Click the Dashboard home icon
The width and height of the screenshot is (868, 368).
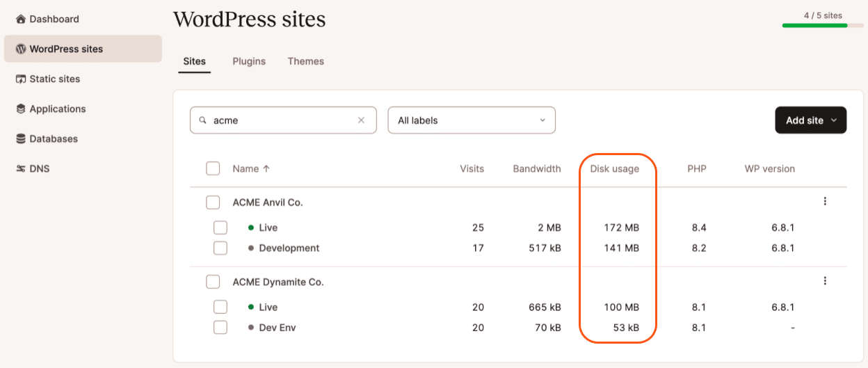[x=21, y=19]
